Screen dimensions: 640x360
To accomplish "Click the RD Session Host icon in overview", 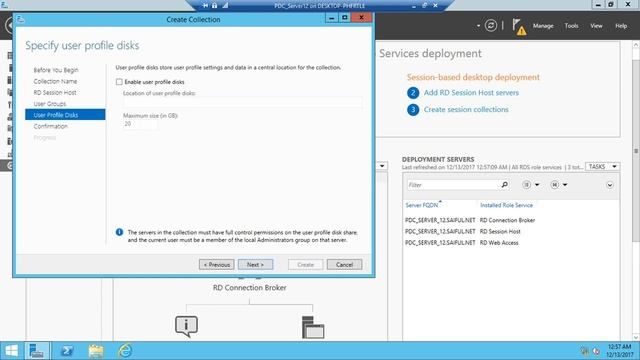I will click(x=313, y=327).
